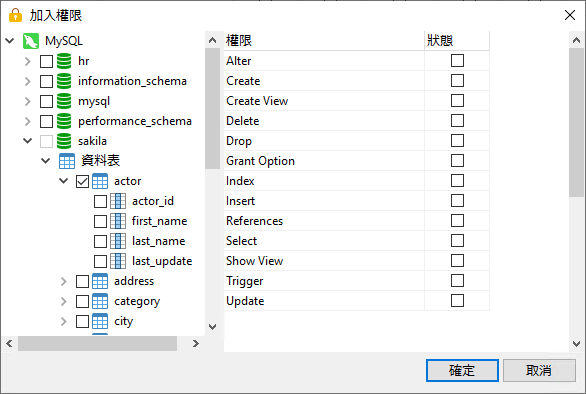Enable the Select privilege checkbox
Screen dimensions: 586x394
click(457, 240)
